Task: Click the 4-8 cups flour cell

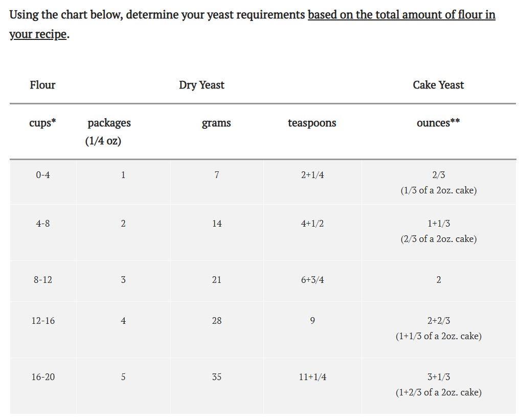Action: 43,224
